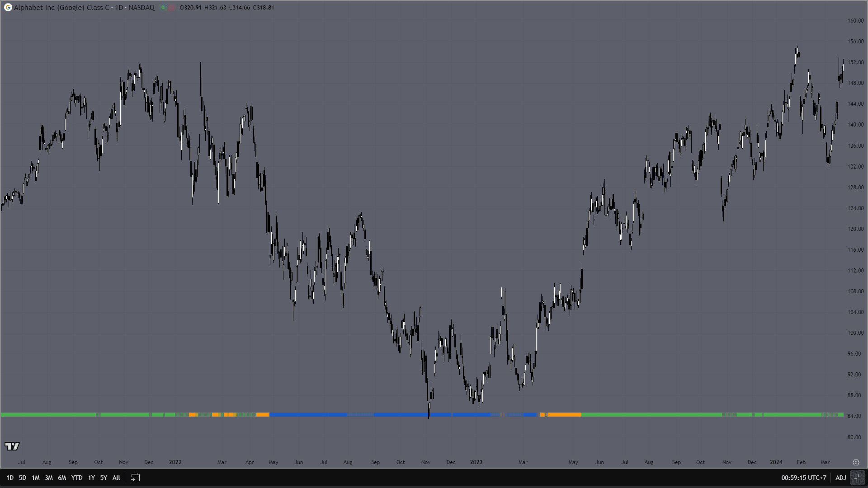Click the collapse/fullscreen corner icon
Image resolution: width=868 pixels, height=488 pixels.
pos(858,478)
